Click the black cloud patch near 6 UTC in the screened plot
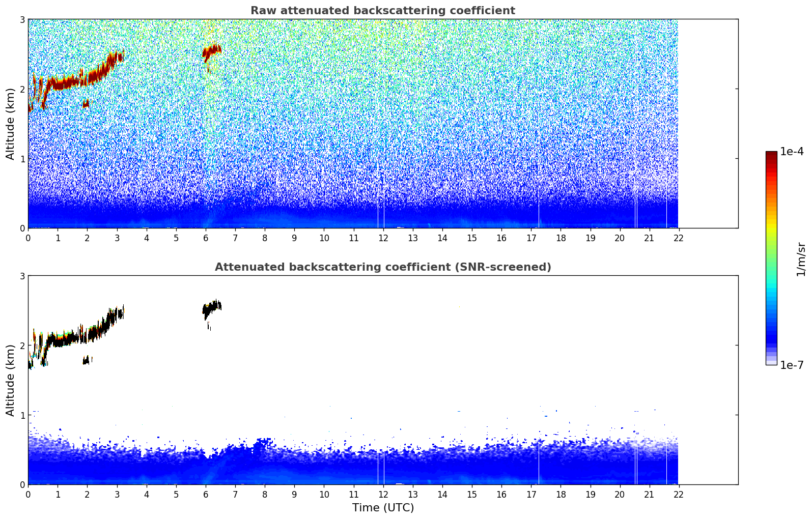The height and width of the screenshot is (519, 812). (211, 308)
